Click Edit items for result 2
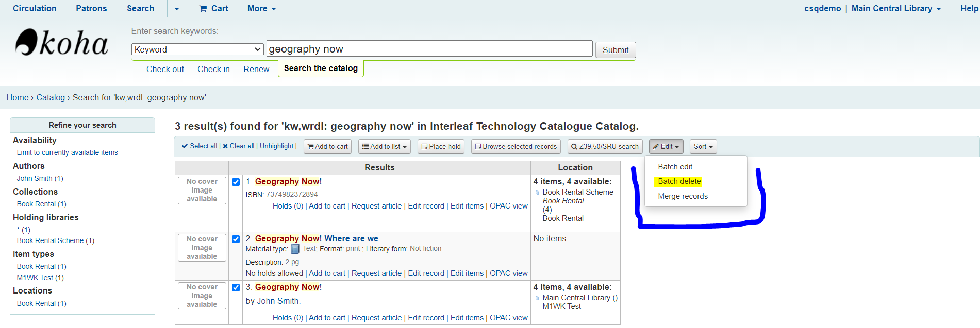Viewport: 980px width, 328px height. (x=467, y=273)
